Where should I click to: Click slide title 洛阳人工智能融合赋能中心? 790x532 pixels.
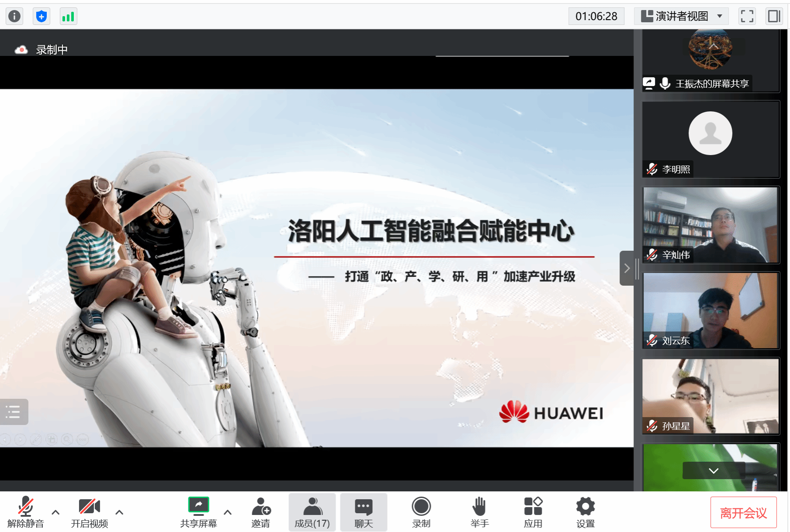pos(431,231)
